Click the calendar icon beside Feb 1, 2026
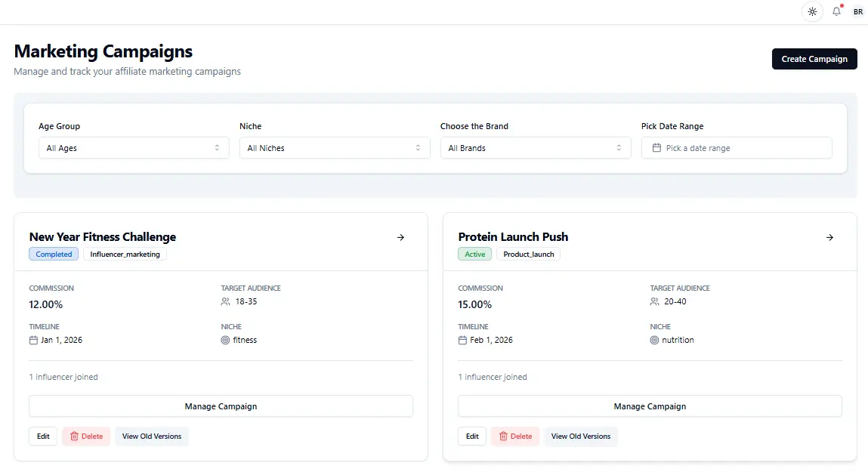868x472 pixels. (462, 340)
